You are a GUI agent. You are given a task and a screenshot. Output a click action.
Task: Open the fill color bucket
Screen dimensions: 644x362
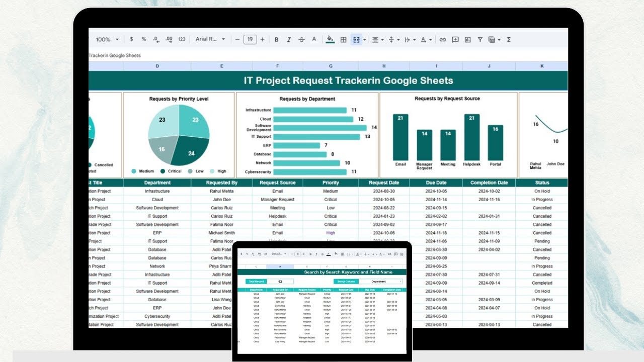coord(330,39)
